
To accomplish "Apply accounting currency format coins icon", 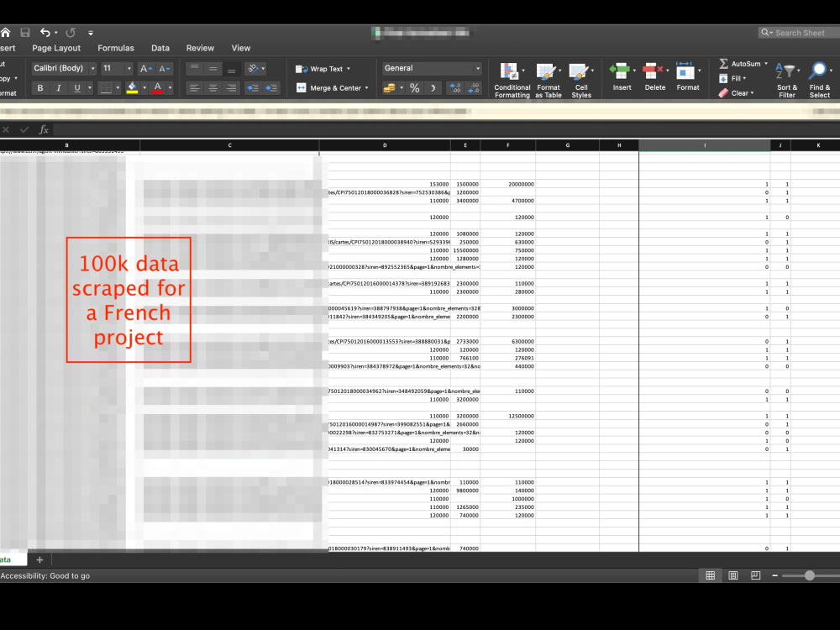I will [x=389, y=88].
